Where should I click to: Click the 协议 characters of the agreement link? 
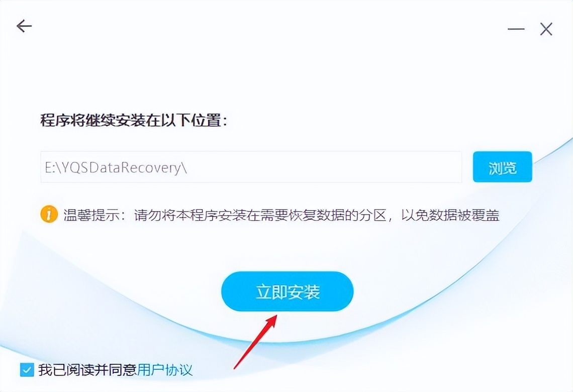pos(179,370)
